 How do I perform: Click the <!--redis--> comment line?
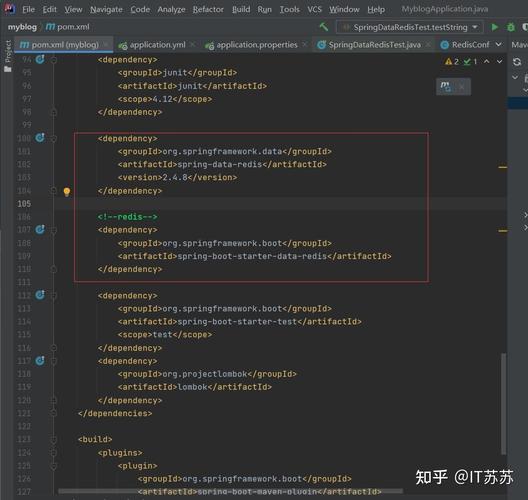(x=128, y=217)
